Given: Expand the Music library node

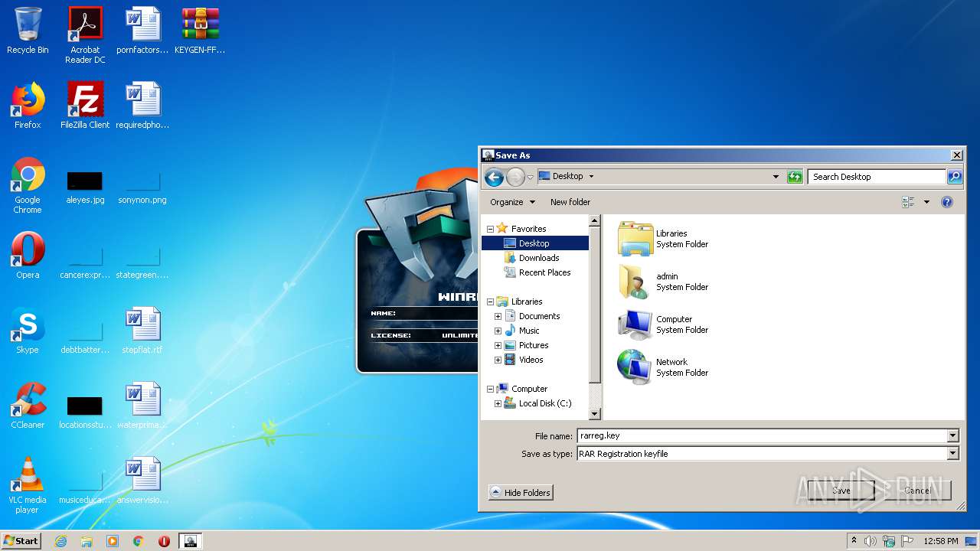Looking at the screenshot, I should 498,331.
